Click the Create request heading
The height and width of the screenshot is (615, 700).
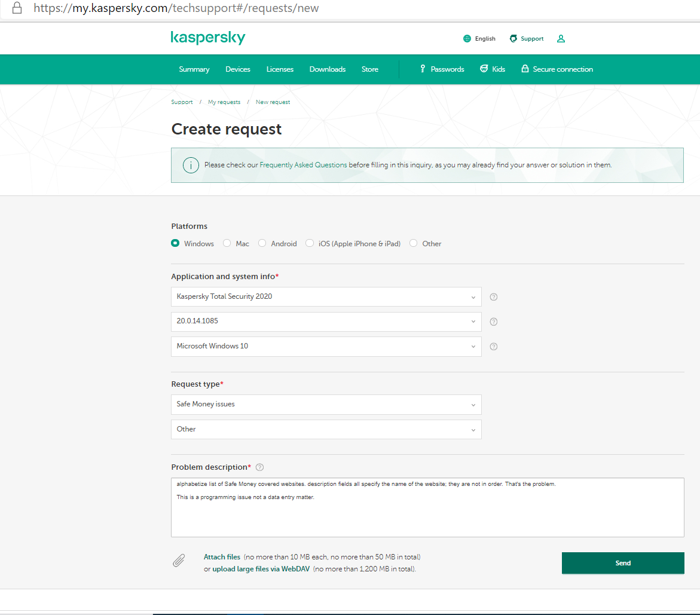(227, 130)
